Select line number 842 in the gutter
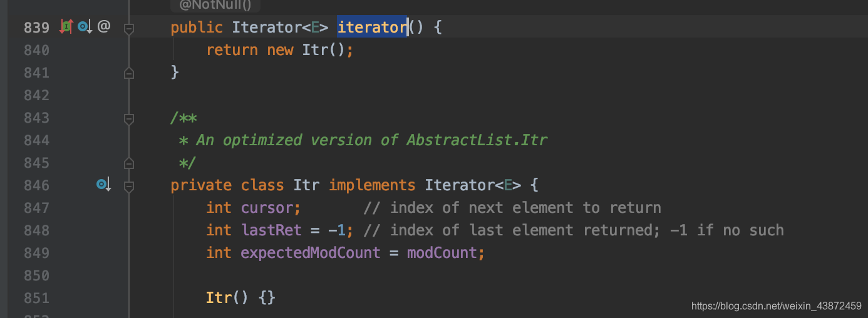This screenshot has height=318, width=868. tap(36, 95)
